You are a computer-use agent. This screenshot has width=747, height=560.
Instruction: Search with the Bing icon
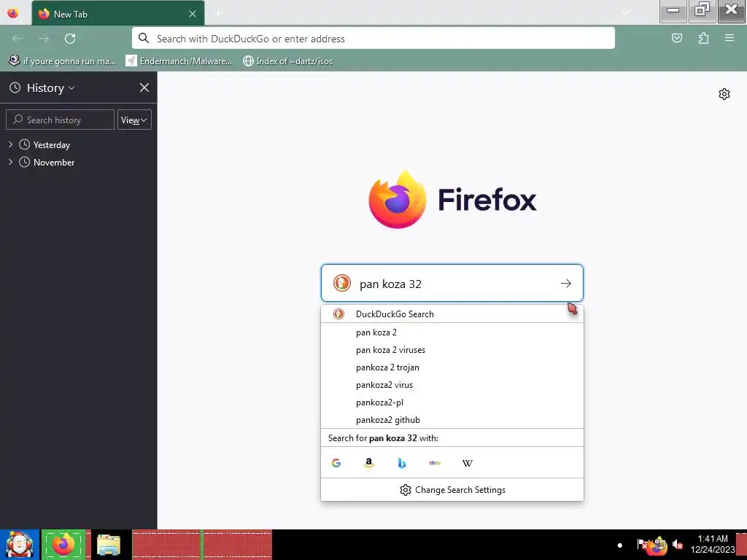click(x=402, y=463)
